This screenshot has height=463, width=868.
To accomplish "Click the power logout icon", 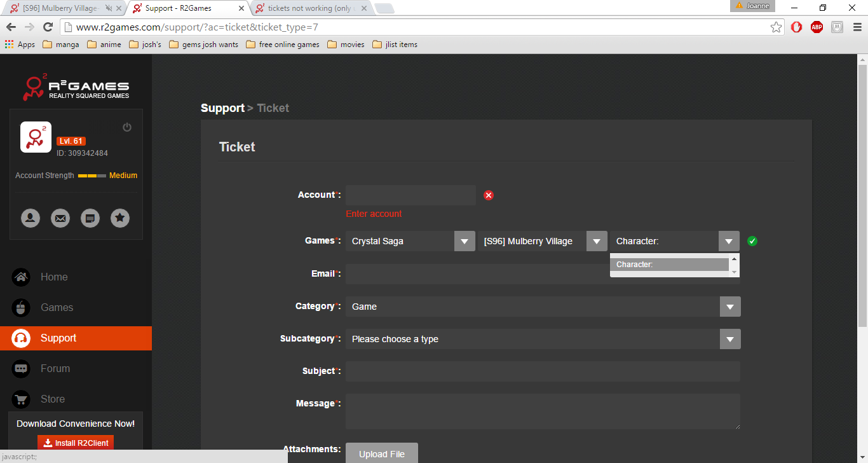I will coord(127,127).
